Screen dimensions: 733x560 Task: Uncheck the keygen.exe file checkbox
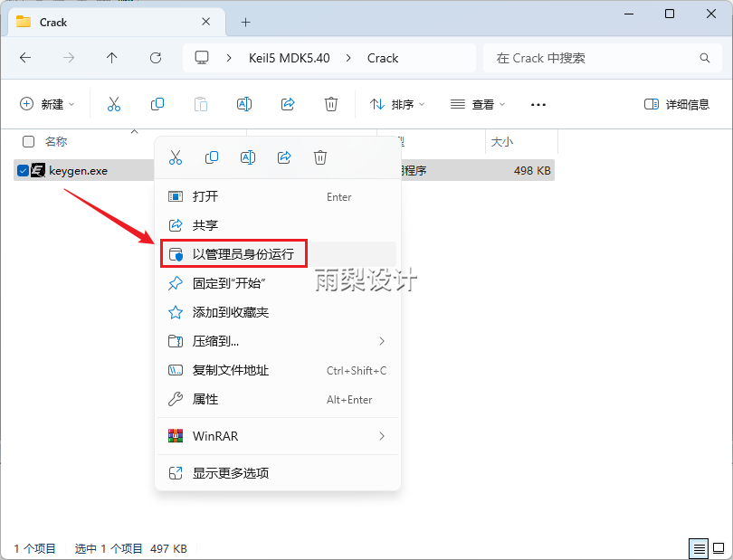pos(23,171)
